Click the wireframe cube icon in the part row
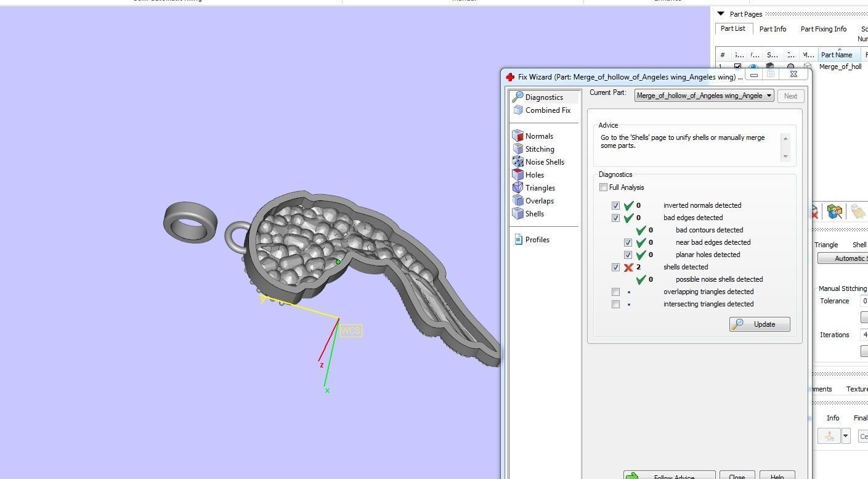The image size is (868, 479). pyautogui.click(x=808, y=67)
